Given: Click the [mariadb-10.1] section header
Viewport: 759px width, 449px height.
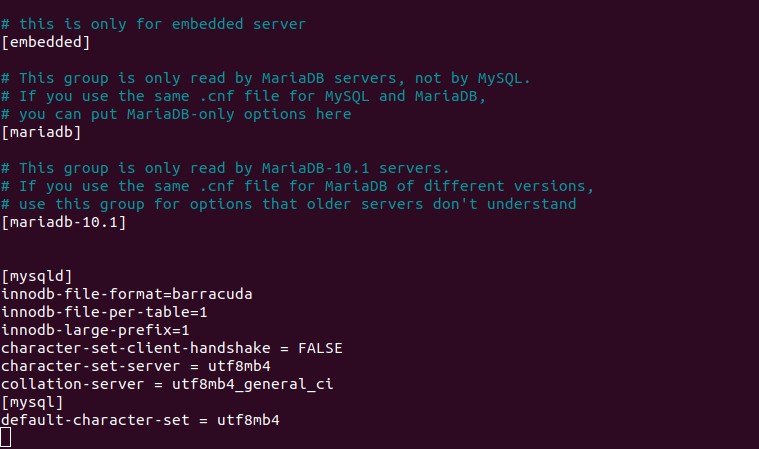Looking at the screenshot, I should 63,222.
